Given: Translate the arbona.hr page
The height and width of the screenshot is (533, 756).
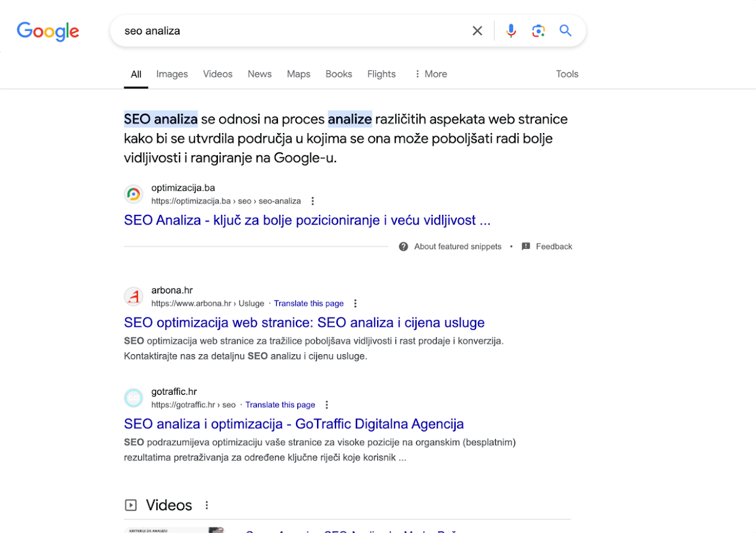Looking at the screenshot, I should pyautogui.click(x=308, y=303).
